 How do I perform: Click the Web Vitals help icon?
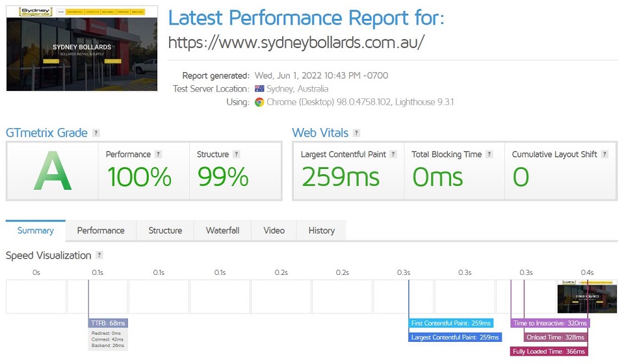pyautogui.click(x=357, y=133)
